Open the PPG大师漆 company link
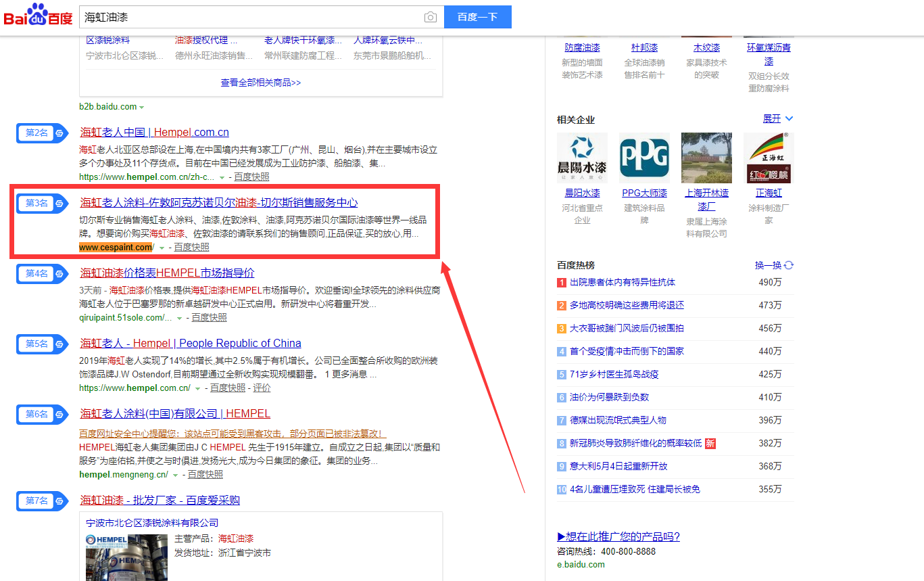Image resolution: width=924 pixels, height=581 pixels. click(x=644, y=193)
